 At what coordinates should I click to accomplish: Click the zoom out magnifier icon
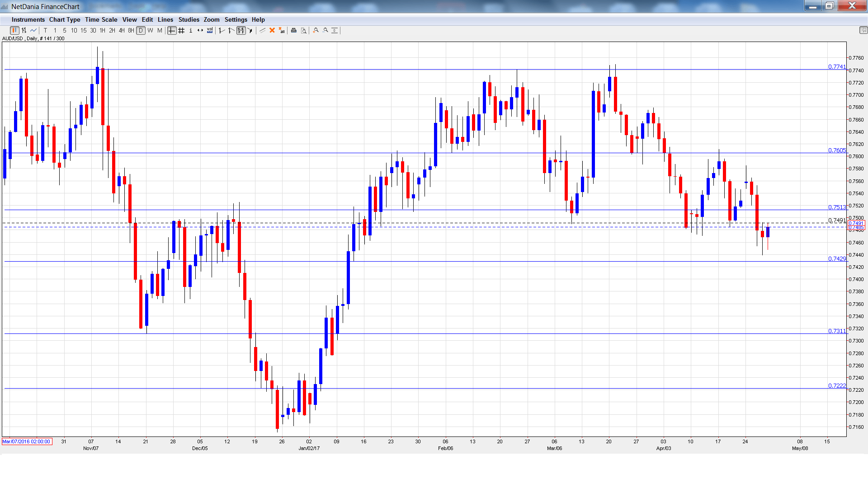(325, 30)
